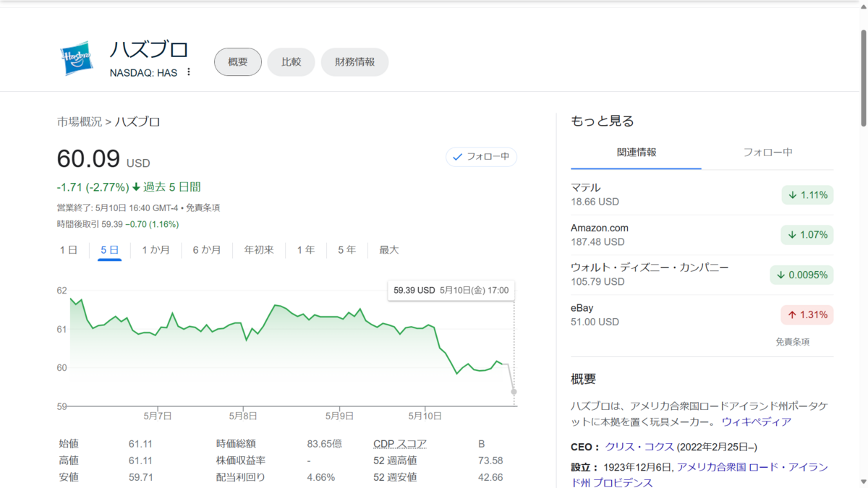Switch chart range to 1か月
868x488 pixels.
point(156,250)
